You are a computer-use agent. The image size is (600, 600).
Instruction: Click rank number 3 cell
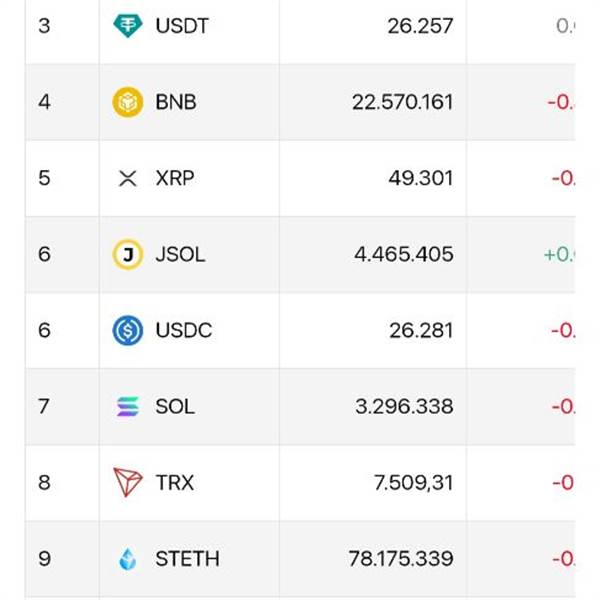tap(44, 26)
